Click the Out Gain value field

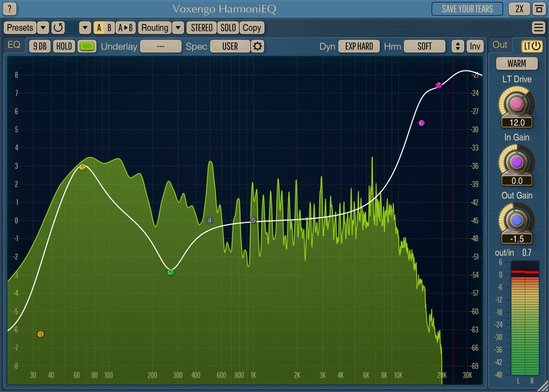[x=517, y=238]
